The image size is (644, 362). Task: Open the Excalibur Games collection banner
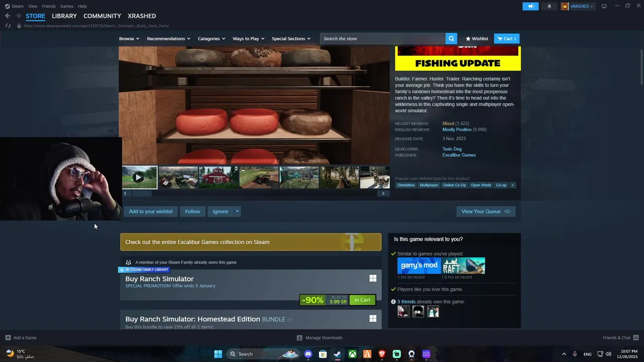pos(251,242)
